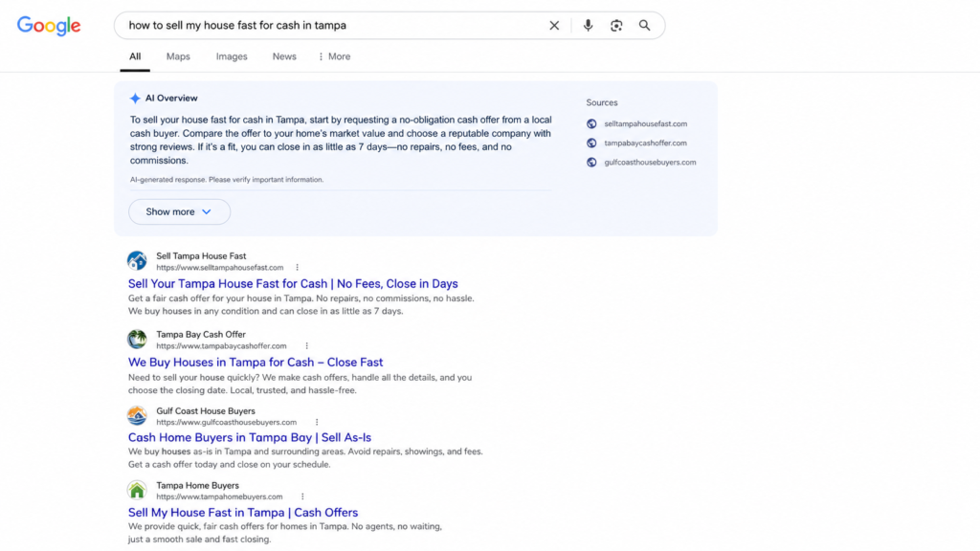Start voice search with the microphone icon
This screenshot has width=980, height=551.
pos(588,26)
